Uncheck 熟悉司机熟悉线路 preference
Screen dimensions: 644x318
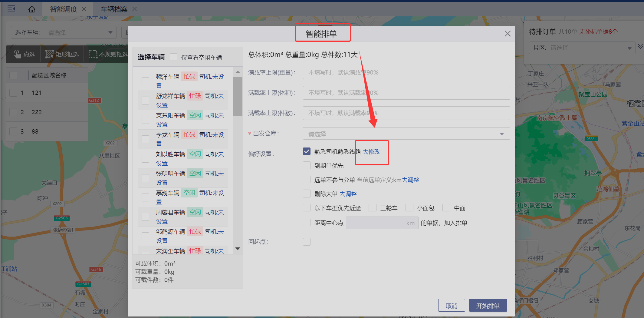tap(307, 151)
